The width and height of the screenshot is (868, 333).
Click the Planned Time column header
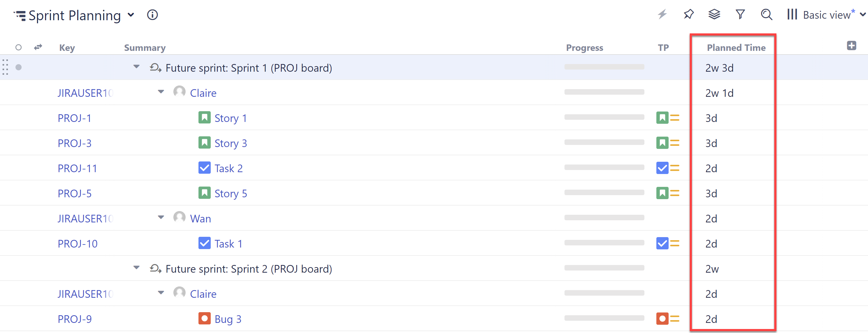736,48
